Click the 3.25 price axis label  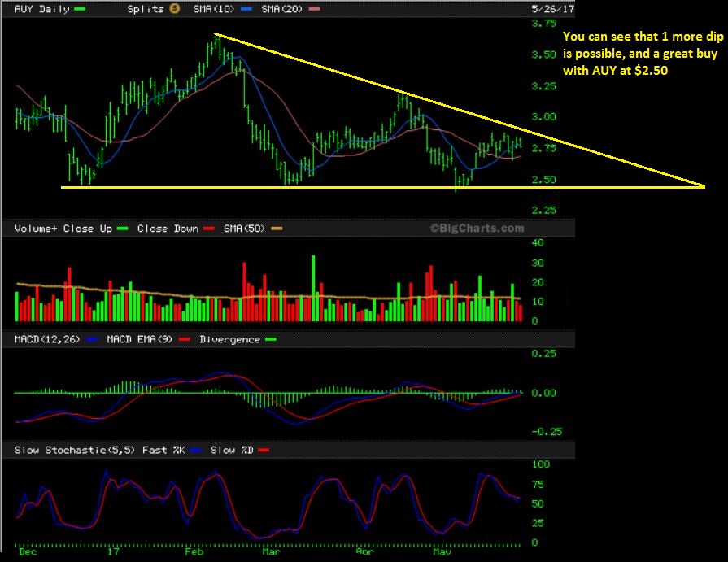[x=543, y=86]
